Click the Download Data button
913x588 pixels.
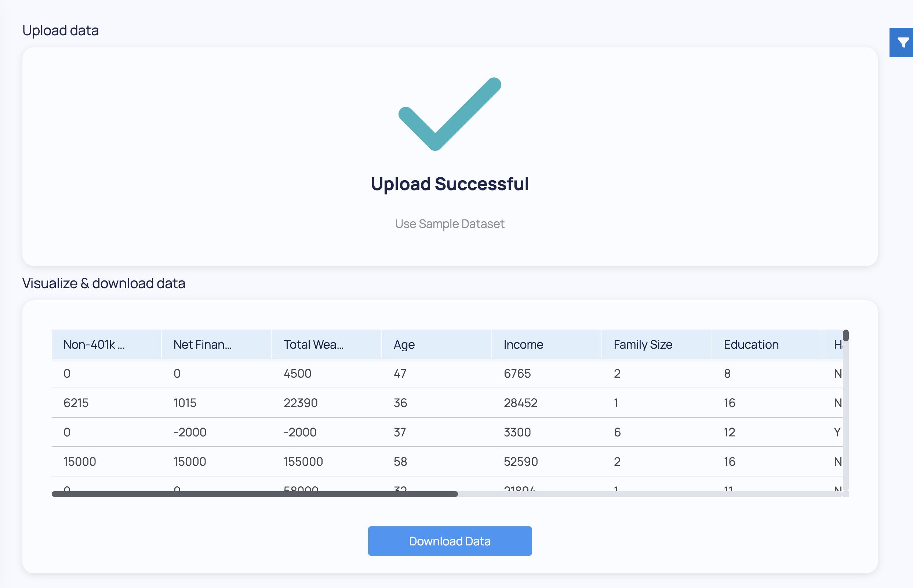pyautogui.click(x=450, y=541)
